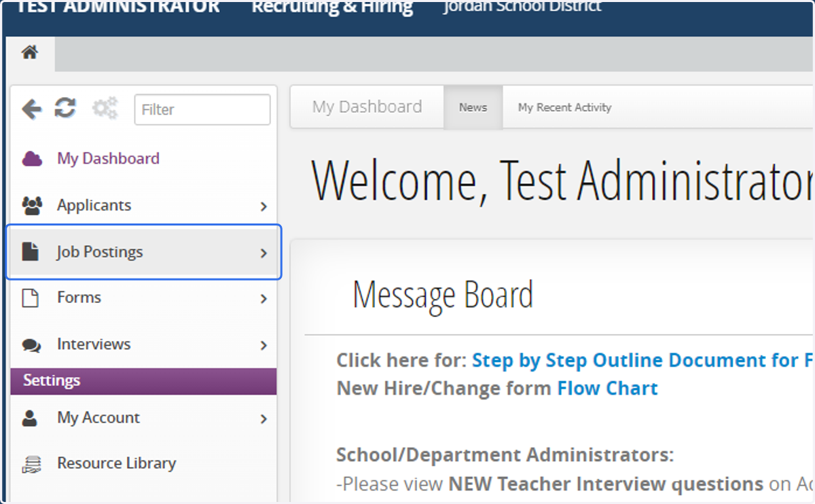Click the Job Postings document icon

pos(30,251)
